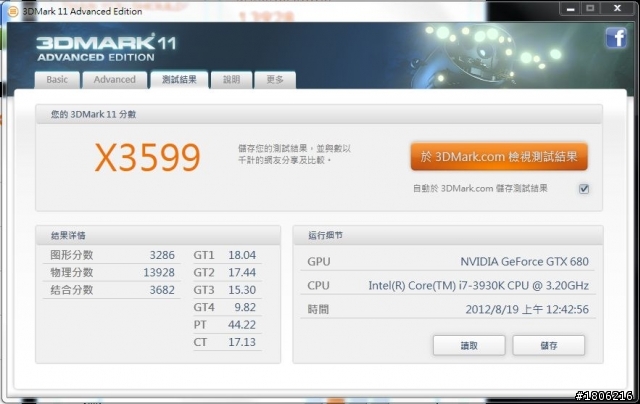Click the GT2 result 17.44
640x404 pixels.
pyautogui.click(x=242, y=272)
